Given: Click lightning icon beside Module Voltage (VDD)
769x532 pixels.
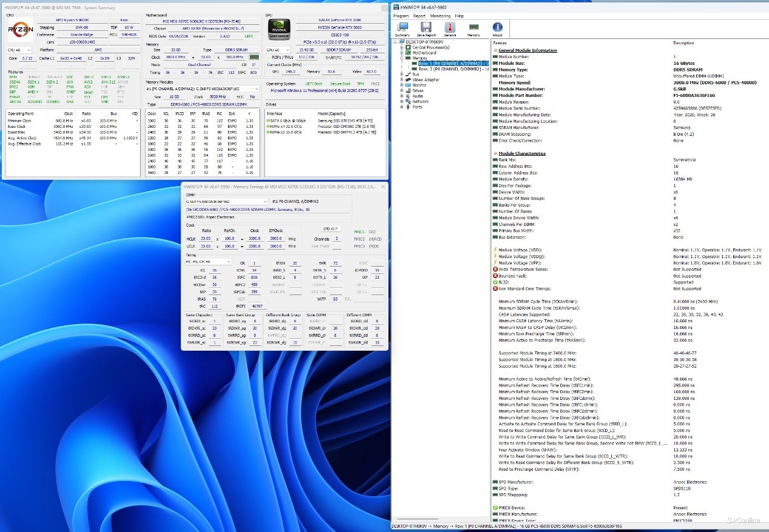Looking at the screenshot, I should click(495, 250).
